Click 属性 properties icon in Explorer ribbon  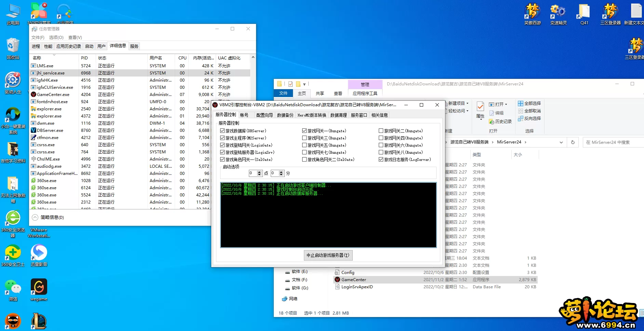(x=480, y=110)
